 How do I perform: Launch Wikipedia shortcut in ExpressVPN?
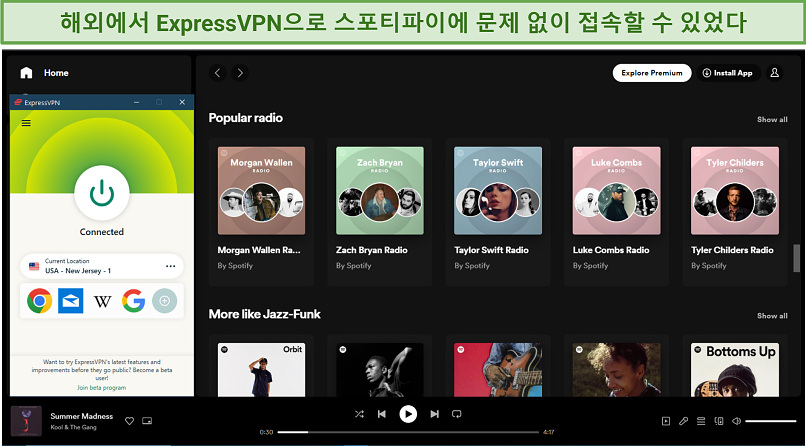tap(102, 301)
